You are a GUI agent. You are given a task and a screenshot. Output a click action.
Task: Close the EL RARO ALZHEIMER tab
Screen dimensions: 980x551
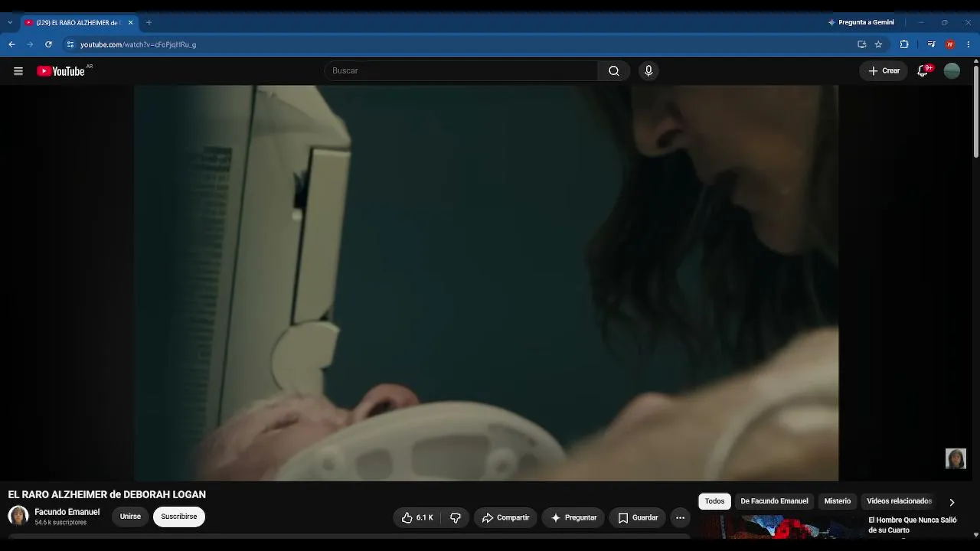click(x=130, y=23)
